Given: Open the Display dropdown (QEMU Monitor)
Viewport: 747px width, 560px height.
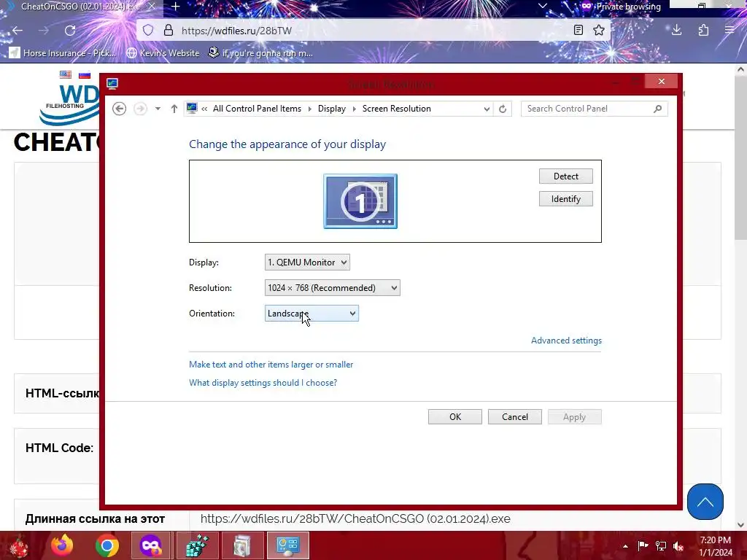Looking at the screenshot, I should pos(307,262).
